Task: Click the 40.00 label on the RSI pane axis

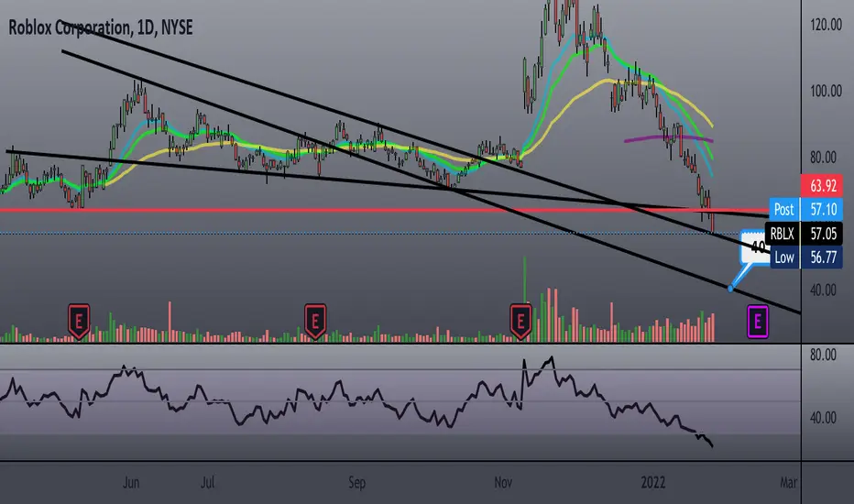Action: coord(823,418)
